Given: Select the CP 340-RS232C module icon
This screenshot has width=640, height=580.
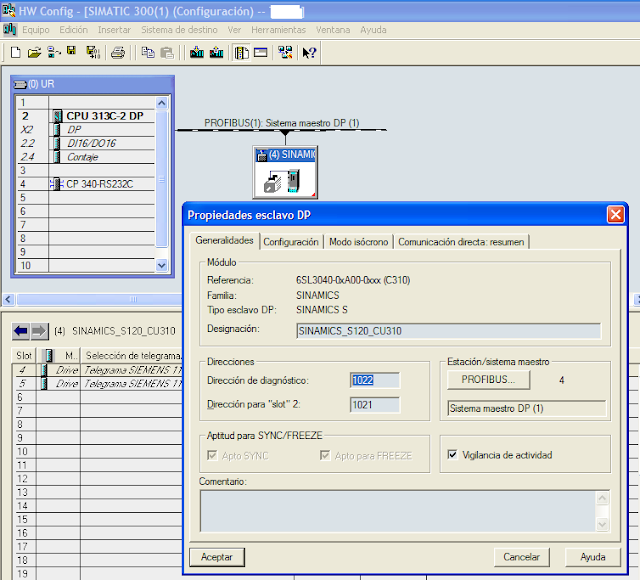Looking at the screenshot, I should 56,184.
